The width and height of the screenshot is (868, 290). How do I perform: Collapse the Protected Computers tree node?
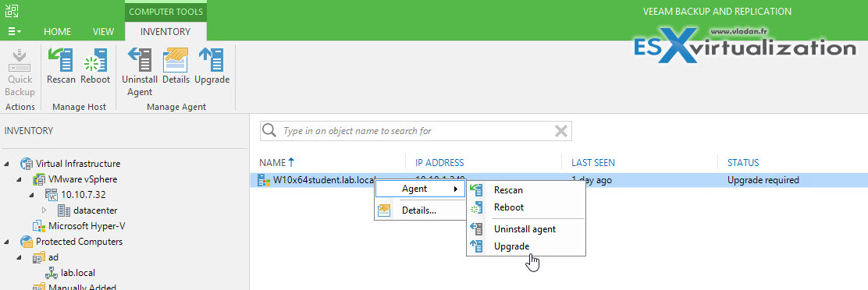click(x=7, y=242)
